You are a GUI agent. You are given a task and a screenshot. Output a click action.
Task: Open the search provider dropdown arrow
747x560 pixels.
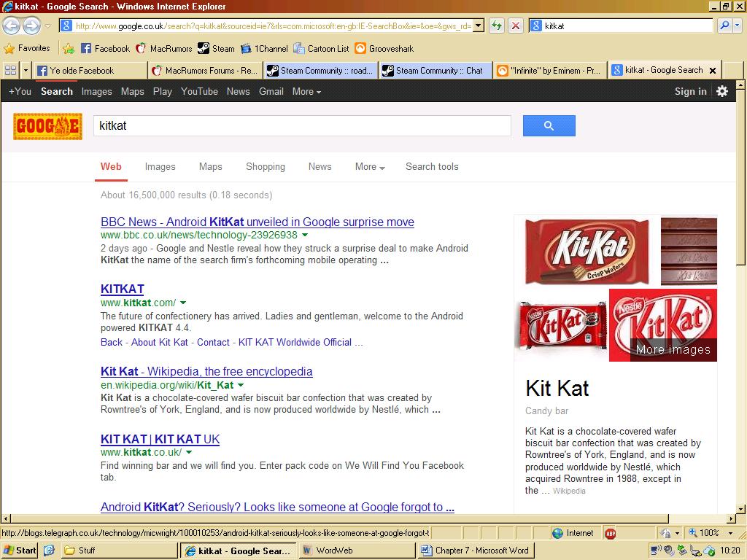click(x=738, y=26)
